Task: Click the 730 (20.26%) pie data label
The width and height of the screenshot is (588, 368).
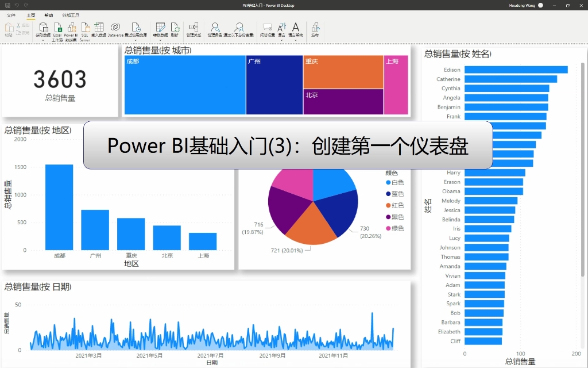Action: pos(370,232)
